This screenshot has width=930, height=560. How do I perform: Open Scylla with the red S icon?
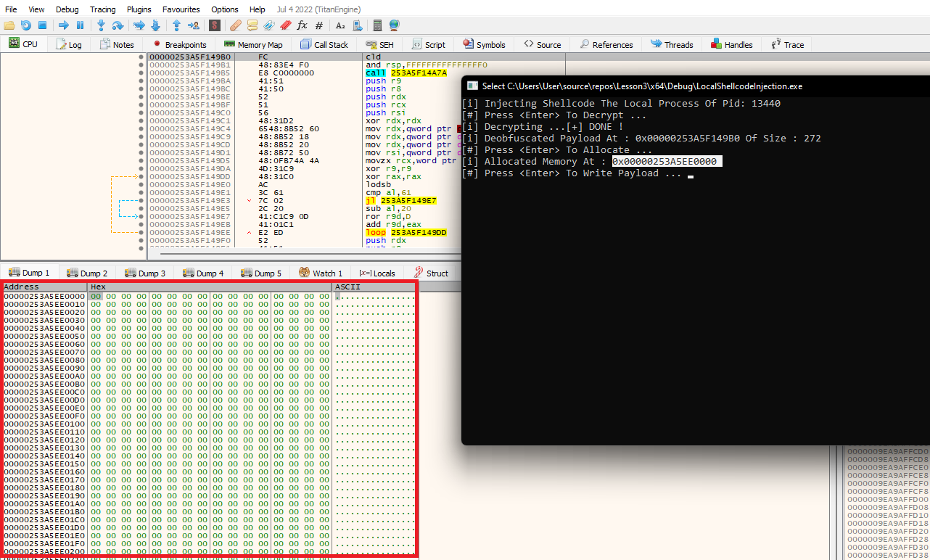coord(214,25)
